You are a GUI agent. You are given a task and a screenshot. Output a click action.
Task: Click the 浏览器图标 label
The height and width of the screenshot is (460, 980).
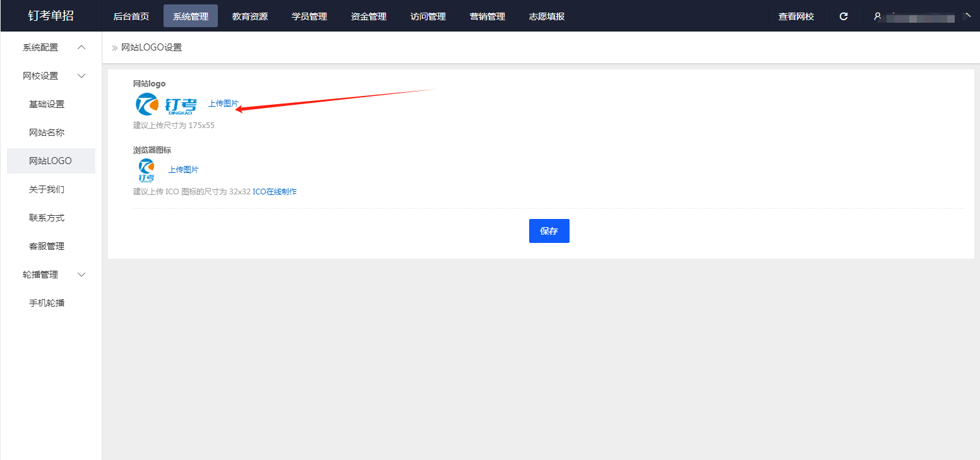coord(152,150)
